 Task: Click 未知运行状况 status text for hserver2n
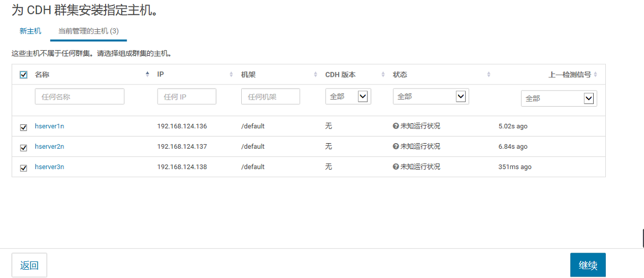coord(420,146)
